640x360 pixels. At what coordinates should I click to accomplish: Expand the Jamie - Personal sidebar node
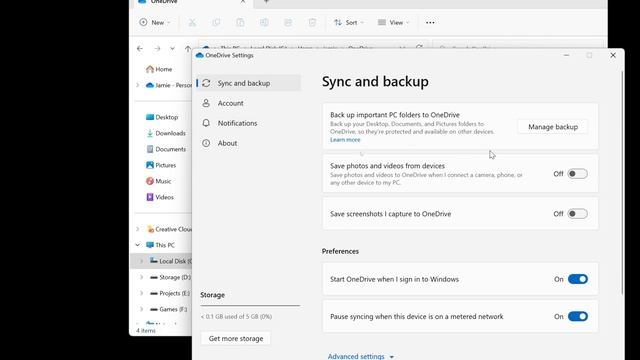138,85
